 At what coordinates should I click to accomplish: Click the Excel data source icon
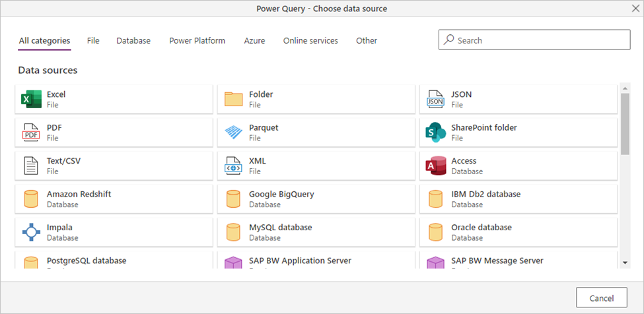pyautogui.click(x=32, y=99)
